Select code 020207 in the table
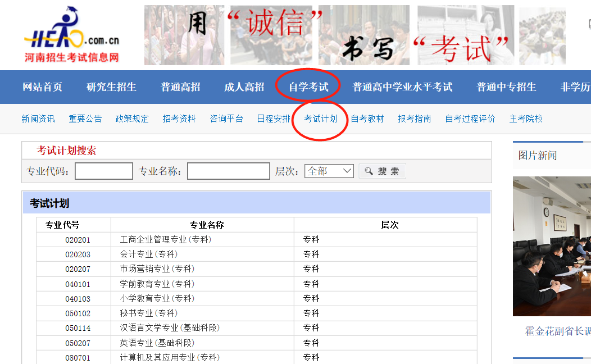This screenshot has height=364, width=591. click(x=78, y=270)
